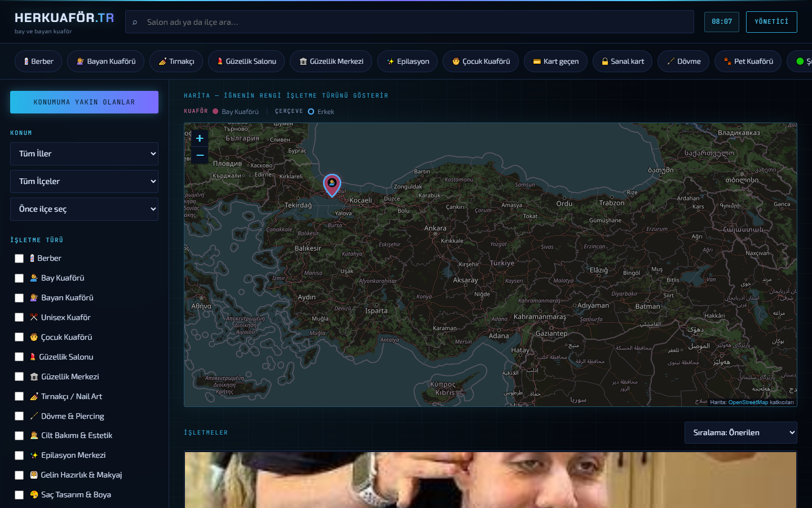Image resolution: width=812 pixels, height=508 pixels.
Task: Open the Tüm İller dropdown
Action: click(84, 154)
